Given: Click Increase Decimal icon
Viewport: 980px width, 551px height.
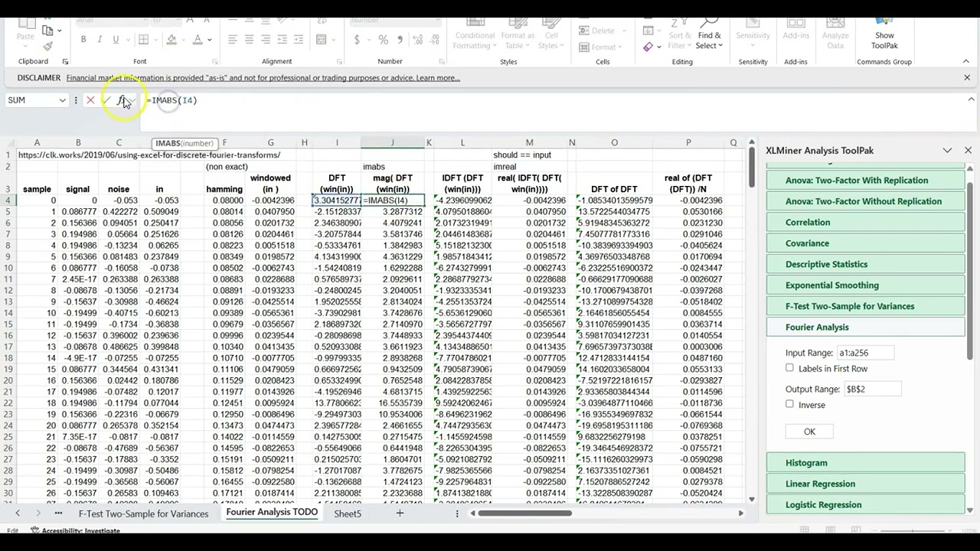Looking at the screenshot, I should point(416,40).
